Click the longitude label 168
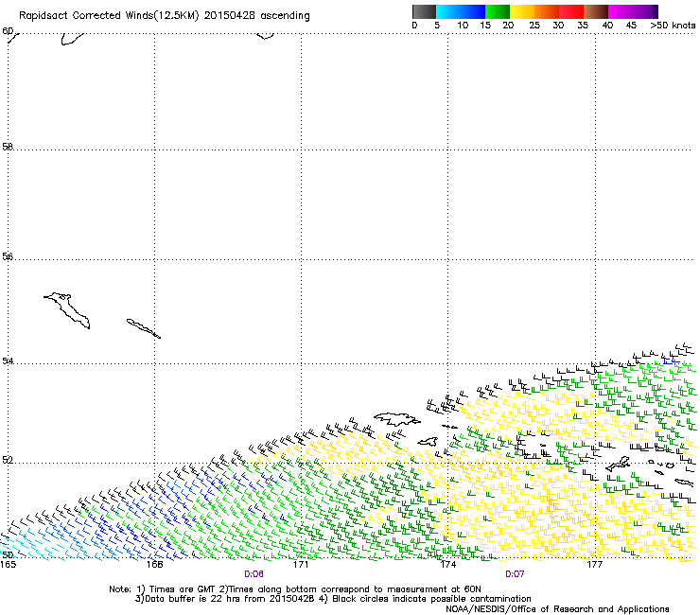Viewport: 700px width, 615px height. pos(154,565)
